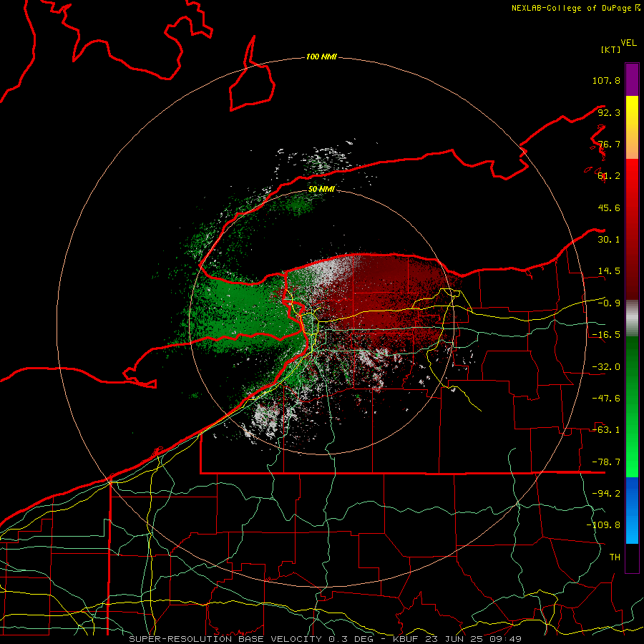Click the blue segment of the velocity colorbar

632,510
